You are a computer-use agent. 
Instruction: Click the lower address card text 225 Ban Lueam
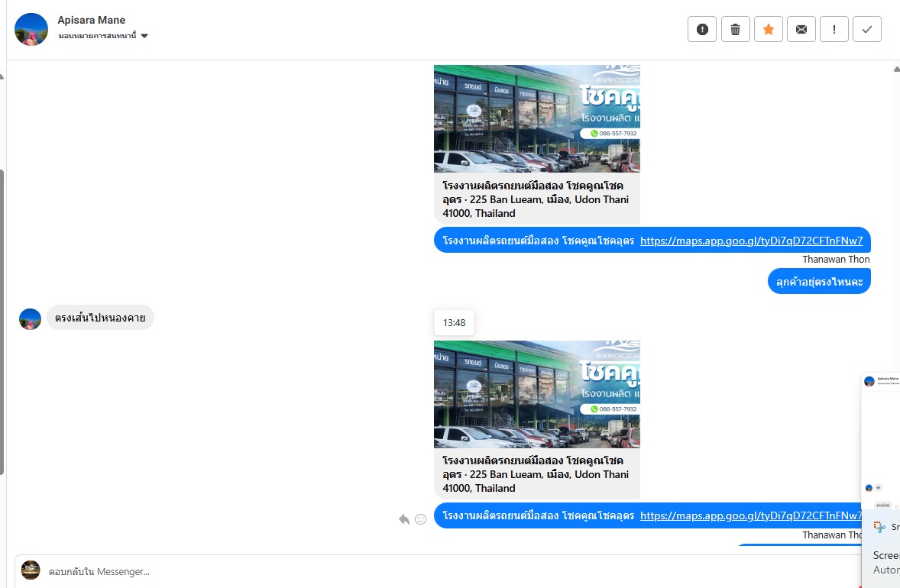[536, 474]
